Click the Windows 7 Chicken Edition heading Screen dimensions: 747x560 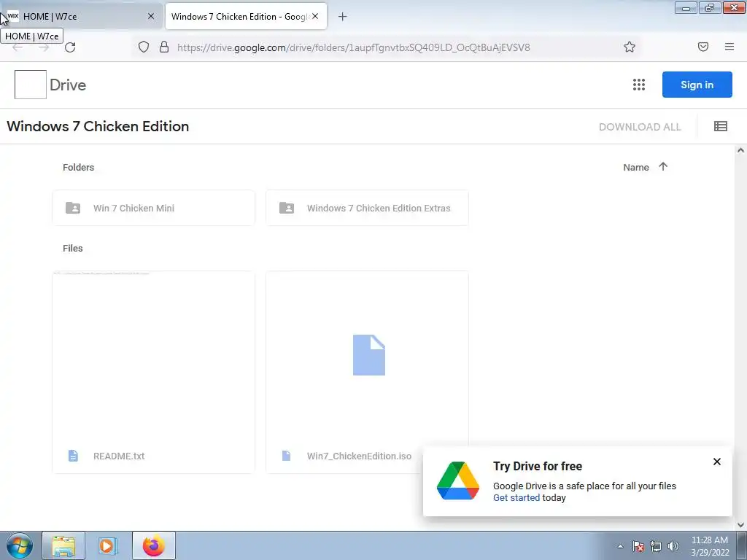click(x=98, y=126)
